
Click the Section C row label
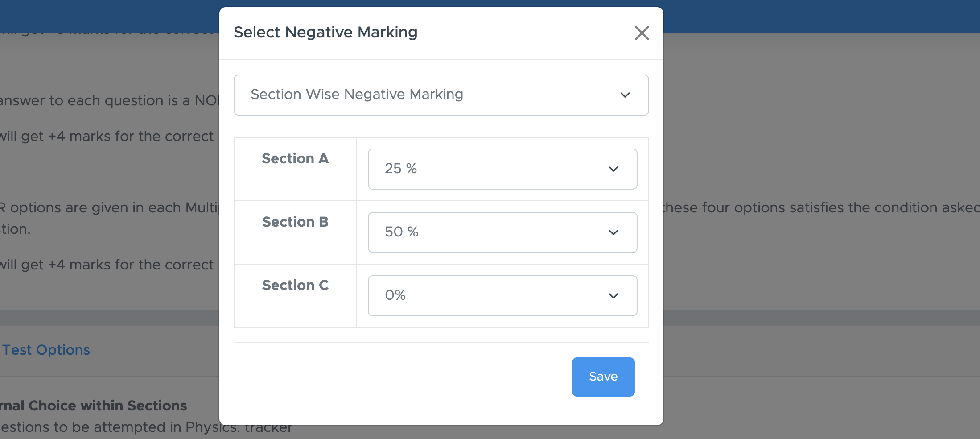(x=295, y=286)
